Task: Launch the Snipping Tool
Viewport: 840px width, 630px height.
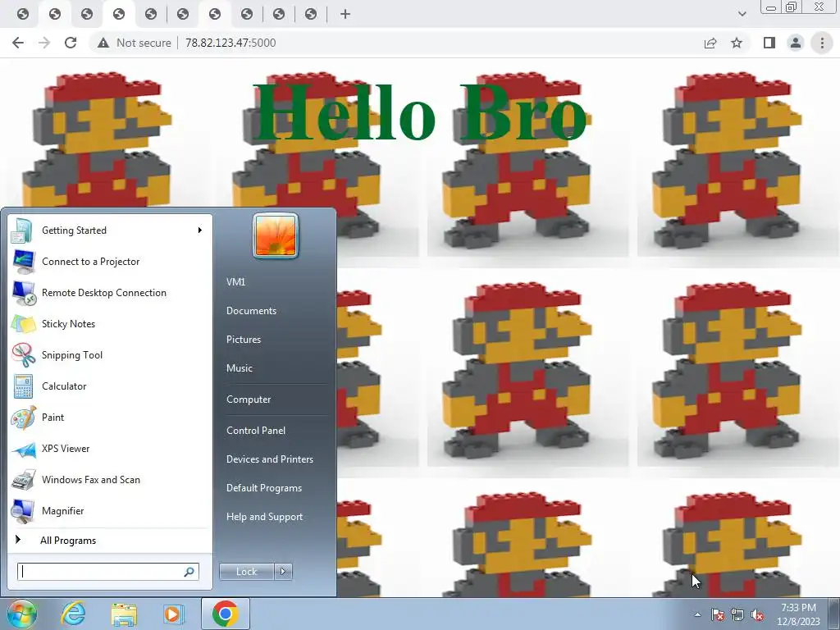Action: pyautogui.click(x=110, y=354)
